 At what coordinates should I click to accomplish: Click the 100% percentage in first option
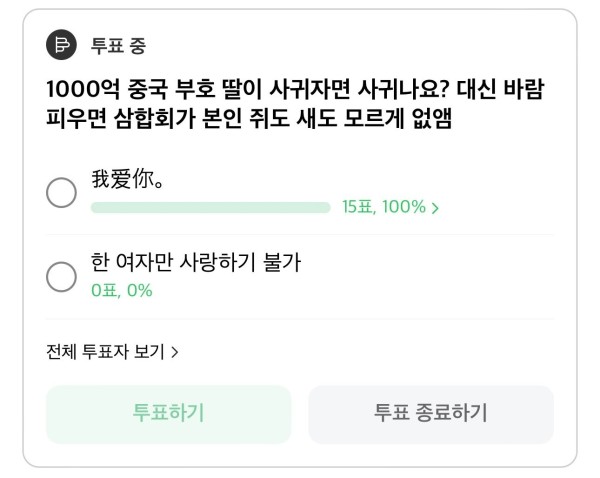(x=404, y=207)
